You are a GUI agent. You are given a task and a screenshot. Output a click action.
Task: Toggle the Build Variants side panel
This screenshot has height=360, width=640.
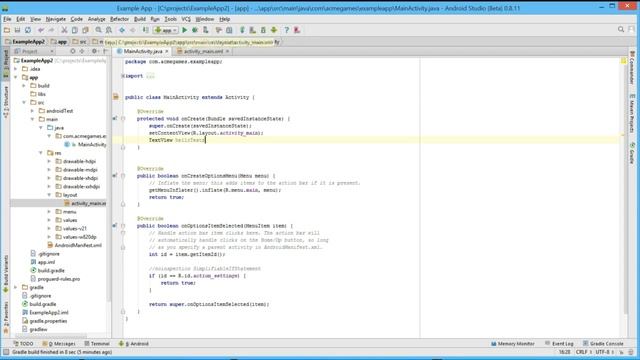pyautogui.click(x=6, y=274)
